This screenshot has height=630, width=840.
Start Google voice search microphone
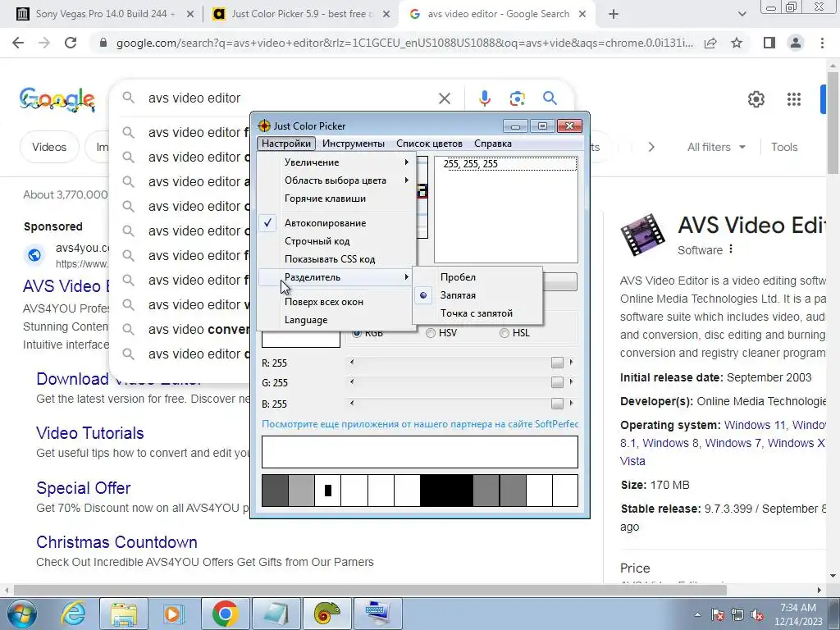coord(485,98)
